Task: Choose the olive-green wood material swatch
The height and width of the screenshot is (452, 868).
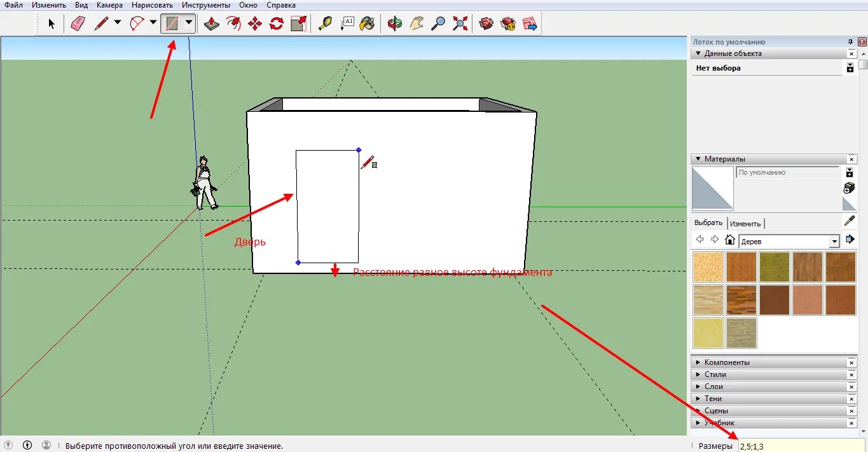Action: click(x=775, y=267)
